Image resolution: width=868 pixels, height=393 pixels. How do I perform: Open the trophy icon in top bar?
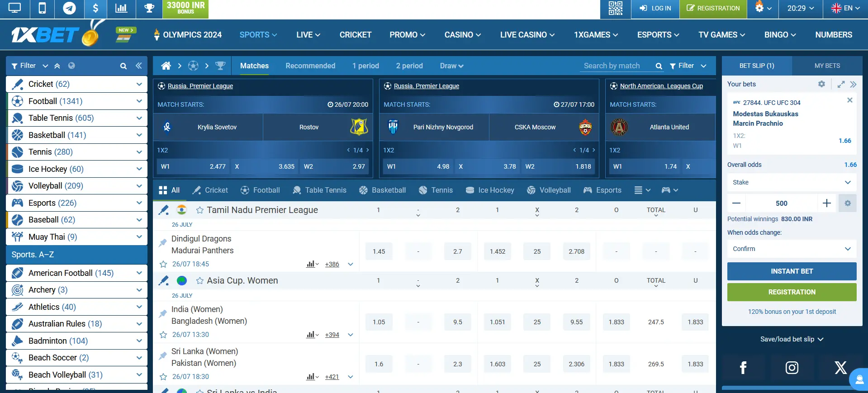coord(149,9)
